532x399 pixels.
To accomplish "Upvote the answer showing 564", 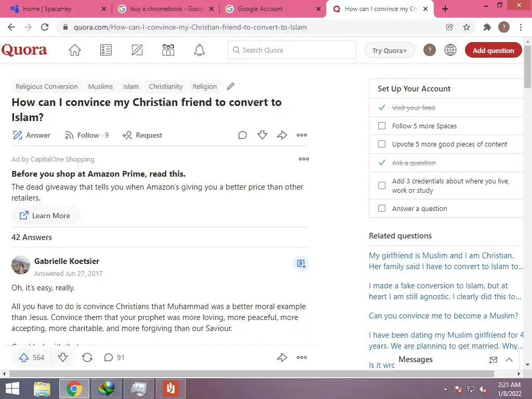I will click(31, 357).
